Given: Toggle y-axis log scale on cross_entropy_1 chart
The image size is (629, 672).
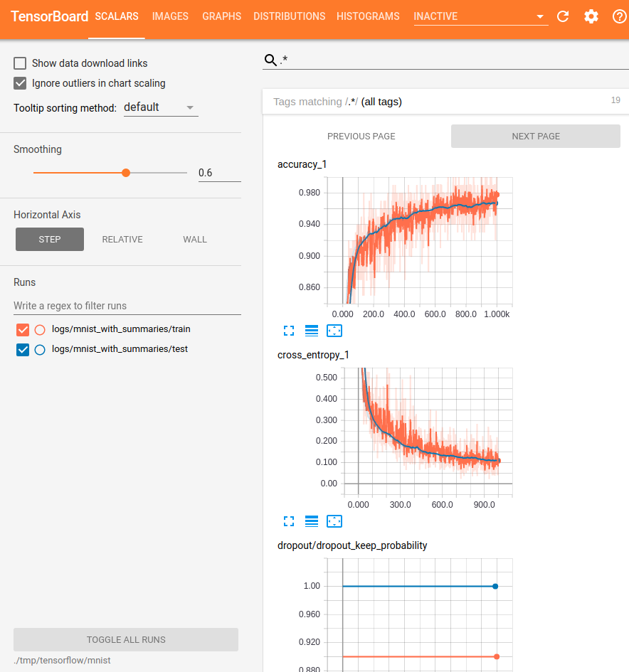Looking at the screenshot, I should click(311, 521).
